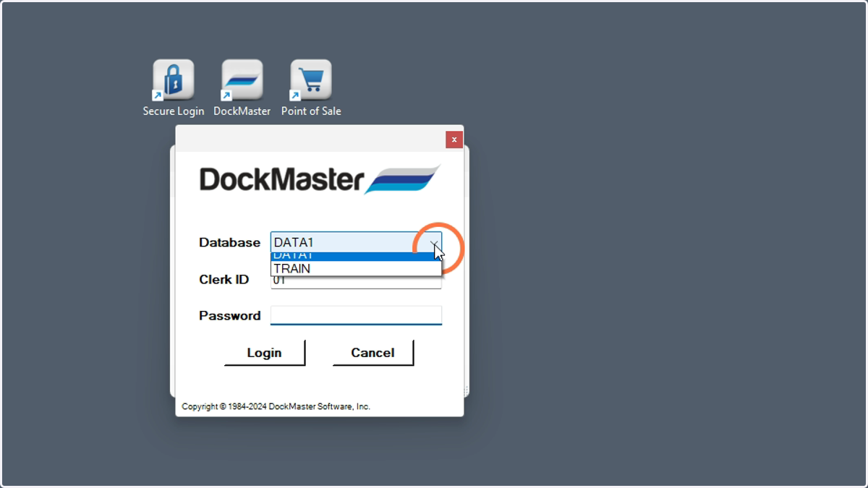This screenshot has height=488, width=868.
Task: Close the DockMaster login dialog
Action: point(454,140)
